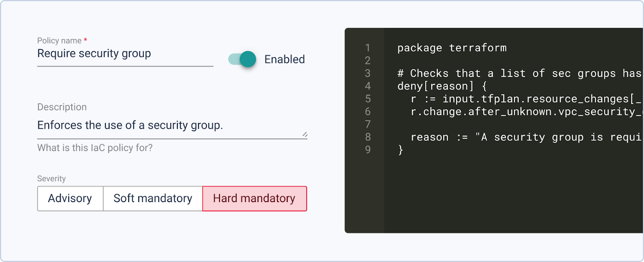Click line number 1 in editor gutter
This screenshot has height=262, width=644.
click(x=367, y=48)
